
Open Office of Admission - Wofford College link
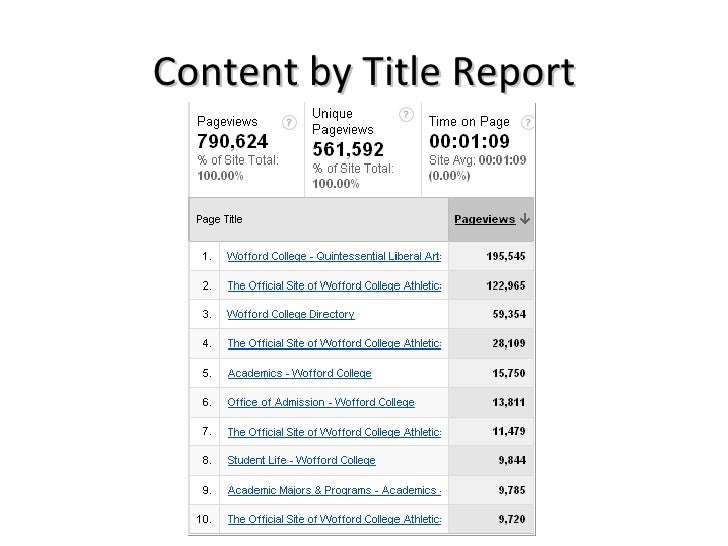click(x=320, y=402)
